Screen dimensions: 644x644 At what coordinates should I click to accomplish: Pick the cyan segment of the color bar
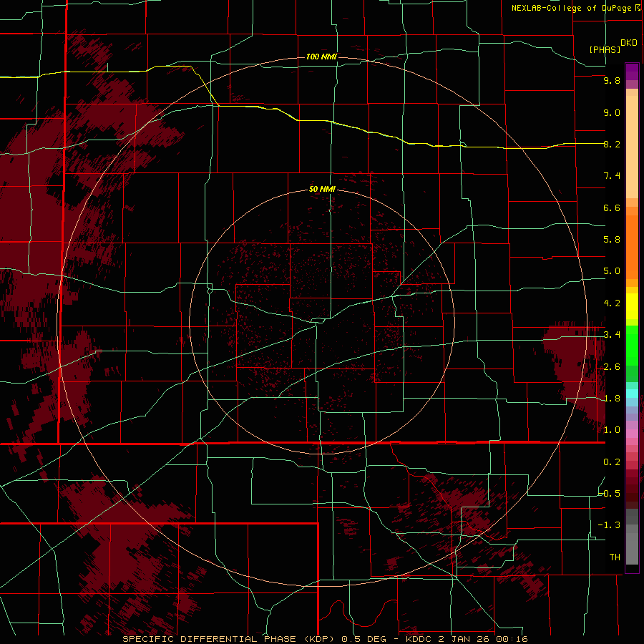pyautogui.click(x=632, y=393)
